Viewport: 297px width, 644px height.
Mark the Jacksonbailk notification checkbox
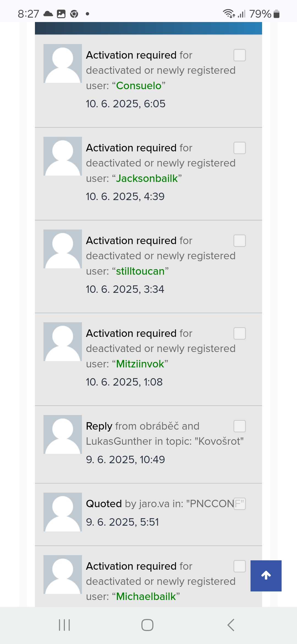(x=240, y=148)
